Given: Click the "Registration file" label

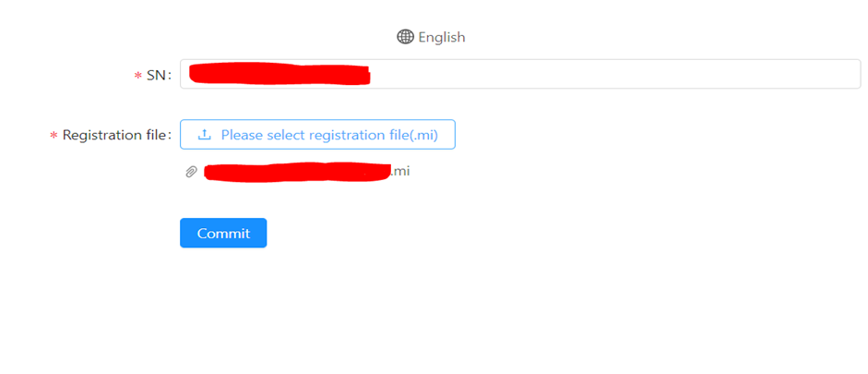Looking at the screenshot, I should (115, 136).
